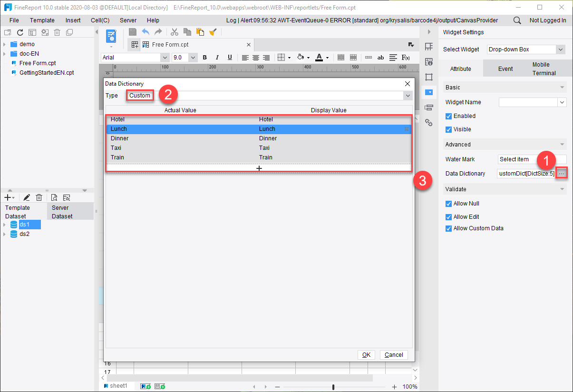The image size is (573, 392).
Task: Delete dataset with the trash icon
Action: pyautogui.click(x=39, y=197)
